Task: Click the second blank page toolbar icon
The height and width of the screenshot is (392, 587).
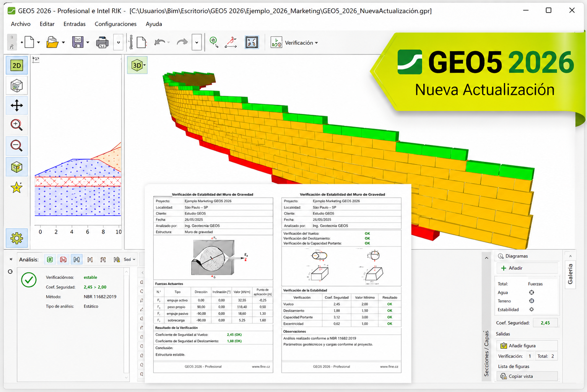Action: pyautogui.click(x=141, y=42)
